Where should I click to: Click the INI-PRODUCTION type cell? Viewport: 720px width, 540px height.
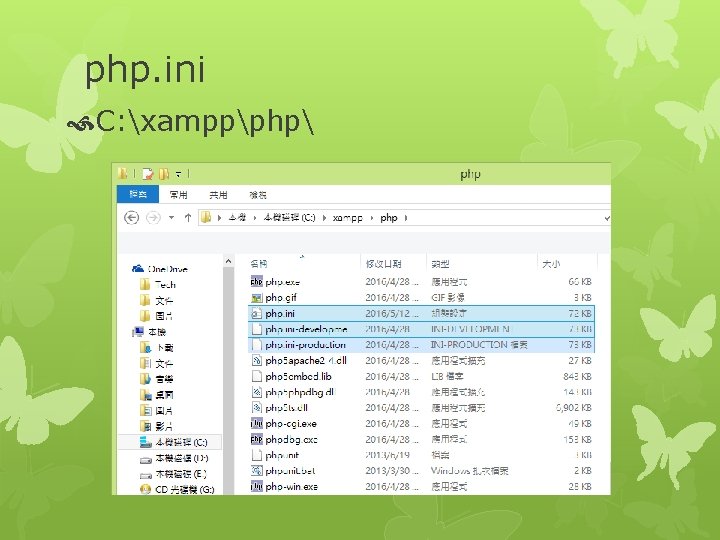(x=479, y=344)
